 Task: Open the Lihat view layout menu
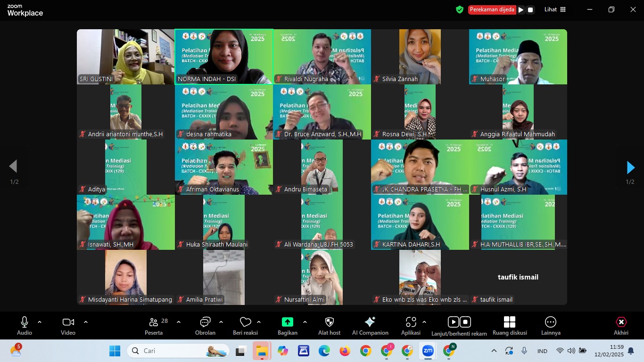point(555,9)
